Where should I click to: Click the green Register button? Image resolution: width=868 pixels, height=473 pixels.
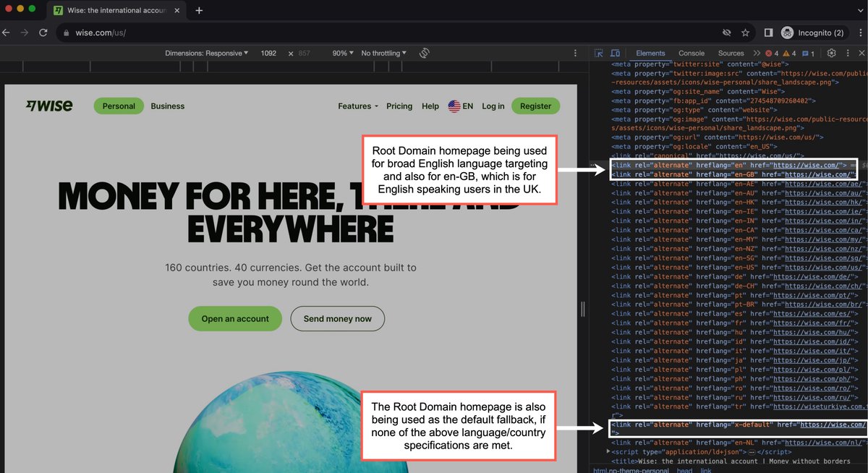tap(535, 106)
